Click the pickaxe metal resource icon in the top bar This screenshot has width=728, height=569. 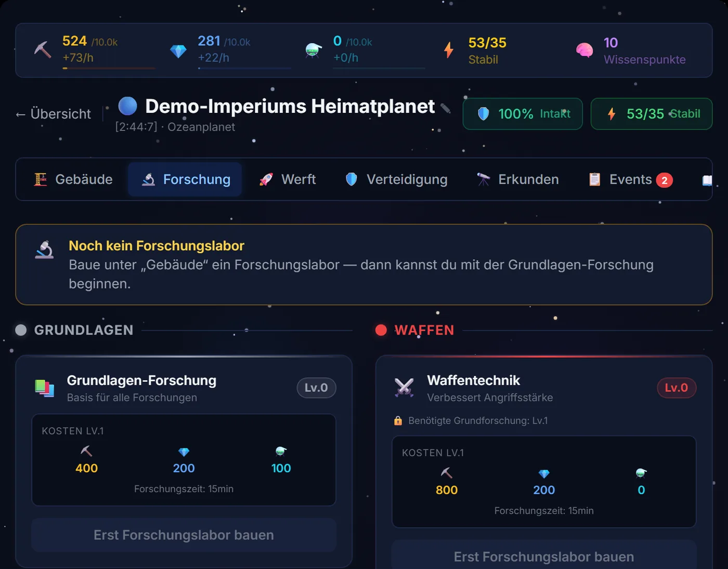point(43,50)
